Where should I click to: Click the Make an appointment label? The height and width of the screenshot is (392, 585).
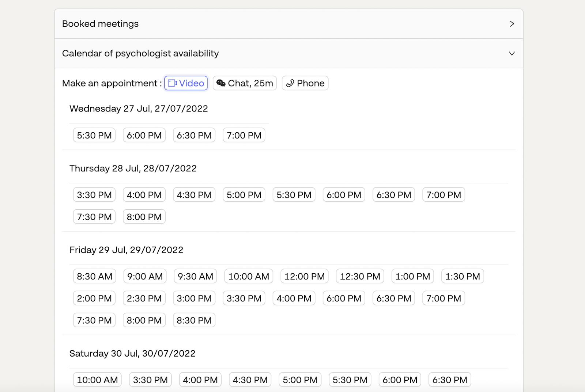pyautogui.click(x=112, y=83)
